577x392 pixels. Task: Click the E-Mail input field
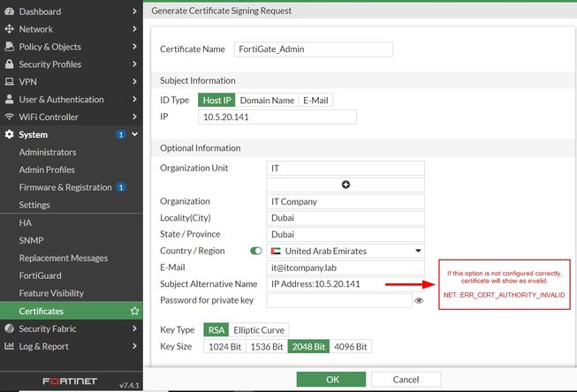[345, 268]
